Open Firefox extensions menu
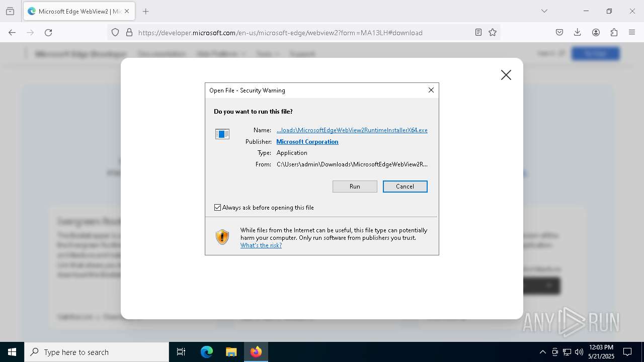The width and height of the screenshot is (644, 362). click(614, 32)
